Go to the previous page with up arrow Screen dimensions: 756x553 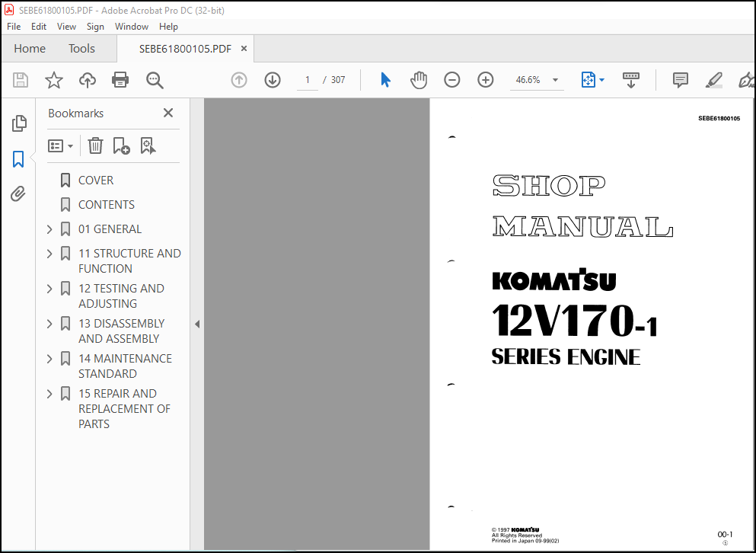pyautogui.click(x=239, y=80)
